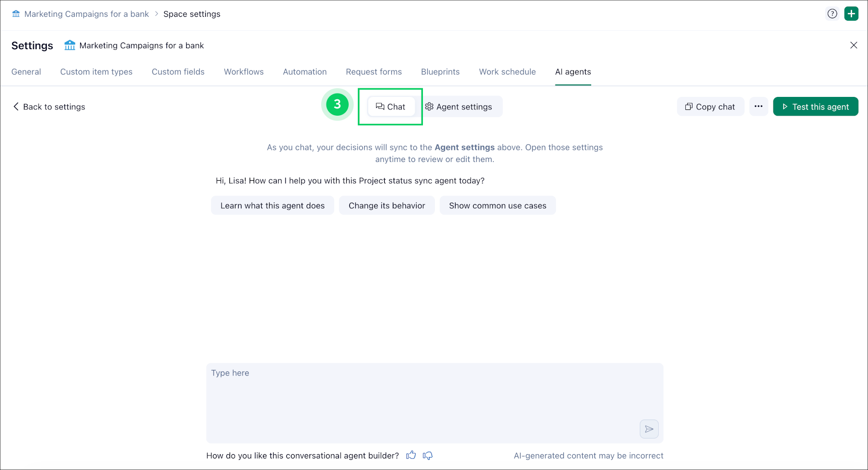Click the Copy chat button
Viewport: 868px width, 470px height.
[710, 107]
